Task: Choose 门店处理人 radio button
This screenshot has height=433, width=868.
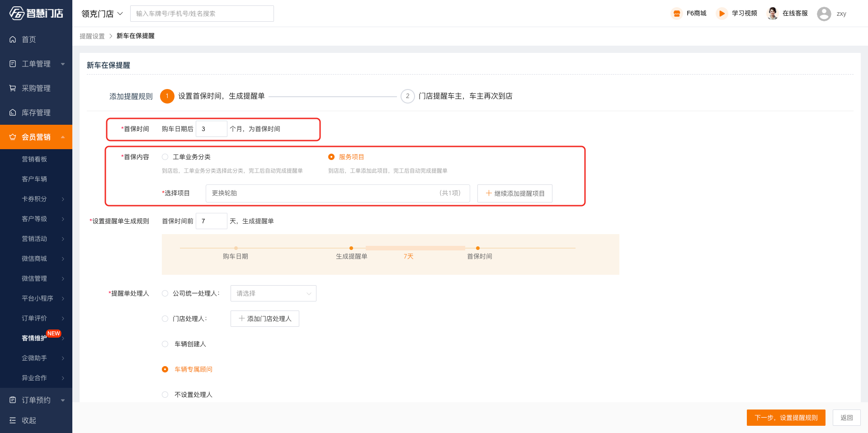Action: click(x=165, y=319)
